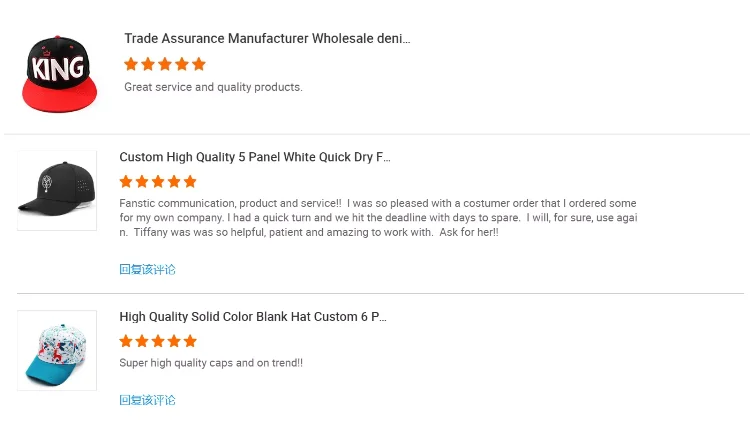Click first star of the Trade Assurance review rating

point(131,64)
